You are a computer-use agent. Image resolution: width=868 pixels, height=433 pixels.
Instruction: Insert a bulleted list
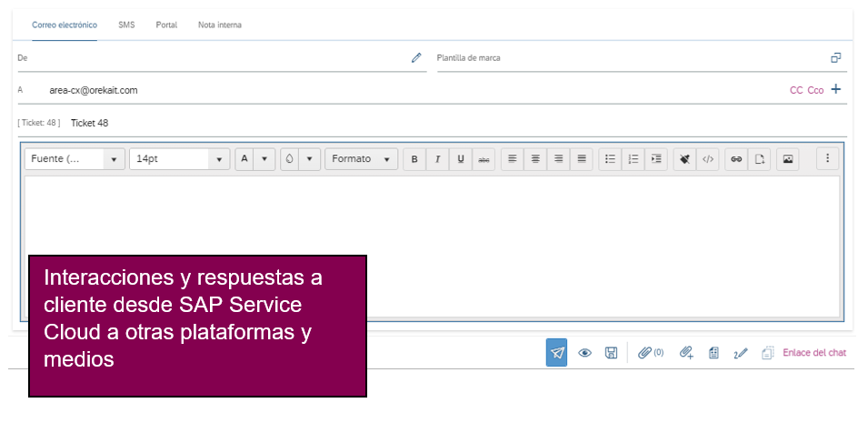tap(610, 159)
